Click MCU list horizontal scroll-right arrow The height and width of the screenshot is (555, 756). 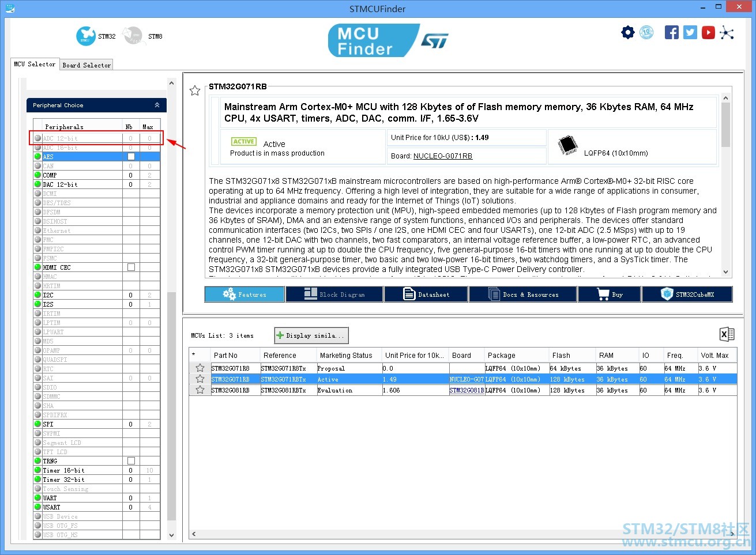(x=733, y=534)
